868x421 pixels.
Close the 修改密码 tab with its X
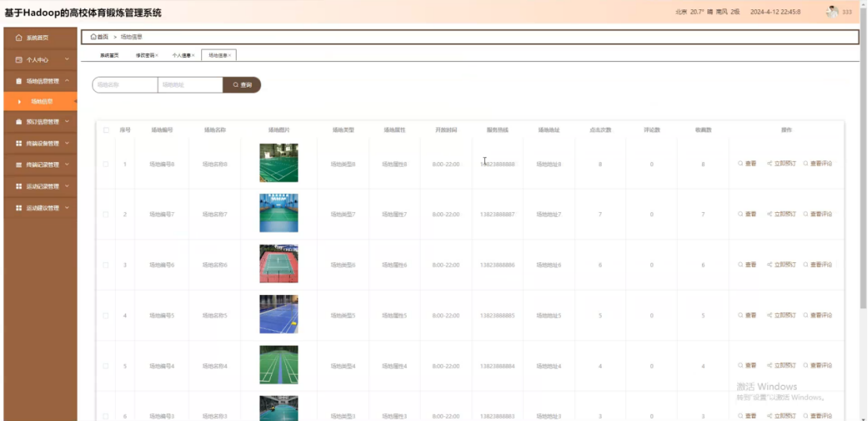(157, 56)
